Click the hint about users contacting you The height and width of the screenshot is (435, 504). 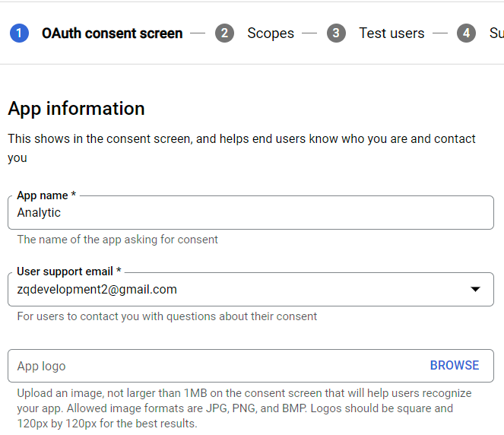click(166, 316)
